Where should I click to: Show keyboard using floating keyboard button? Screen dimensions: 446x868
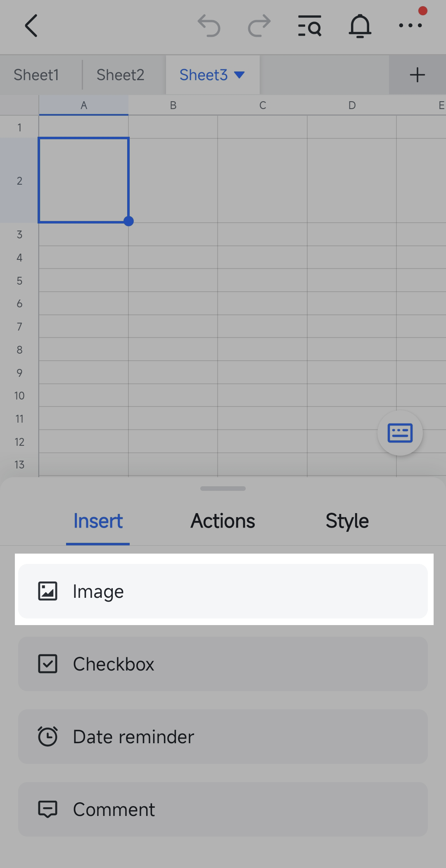coord(400,433)
